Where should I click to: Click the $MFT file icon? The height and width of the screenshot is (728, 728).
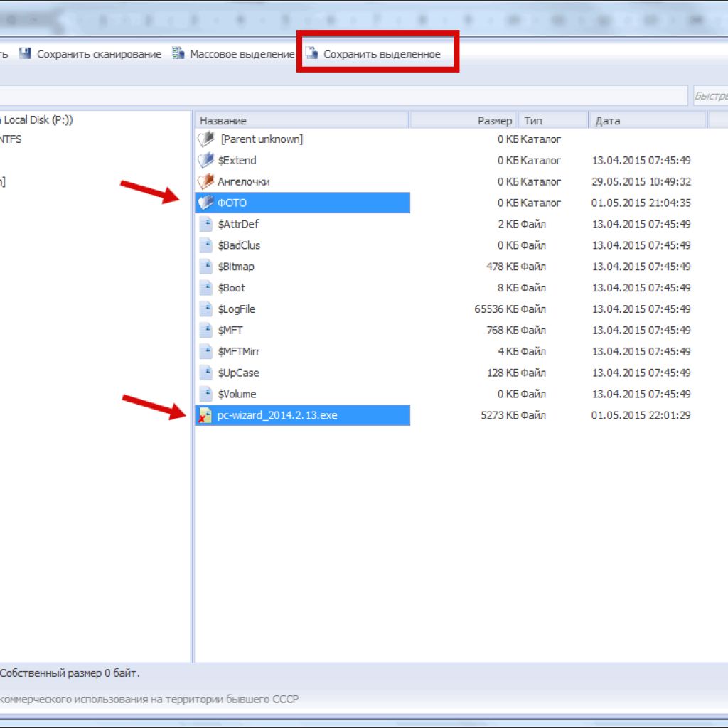point(205,331)
